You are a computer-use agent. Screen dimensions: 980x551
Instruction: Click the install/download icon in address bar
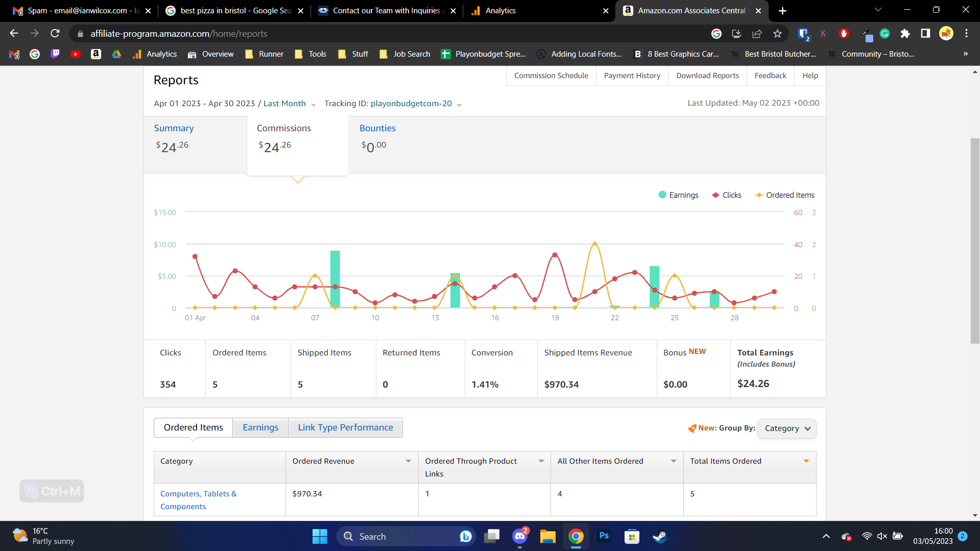[736, 34]
